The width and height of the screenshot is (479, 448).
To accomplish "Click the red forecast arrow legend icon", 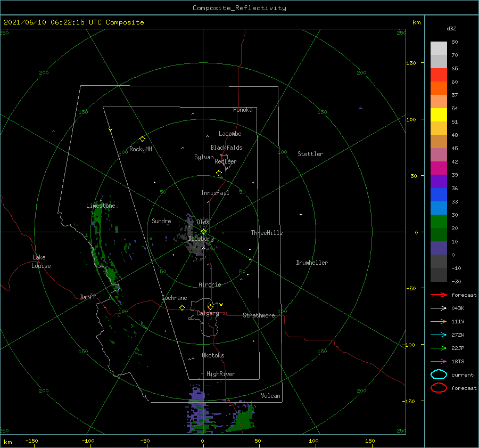I will point(439,295).
